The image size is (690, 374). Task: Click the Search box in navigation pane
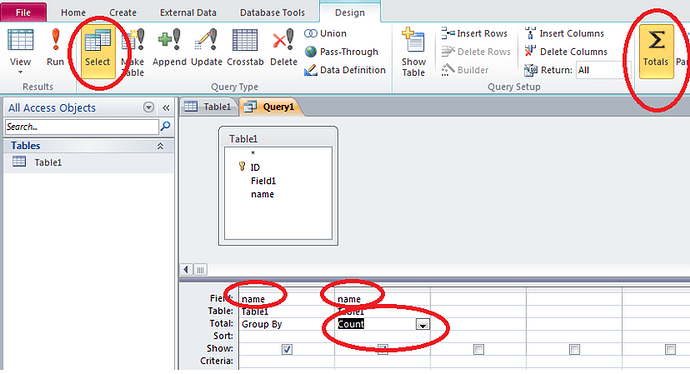pos(82,127)
